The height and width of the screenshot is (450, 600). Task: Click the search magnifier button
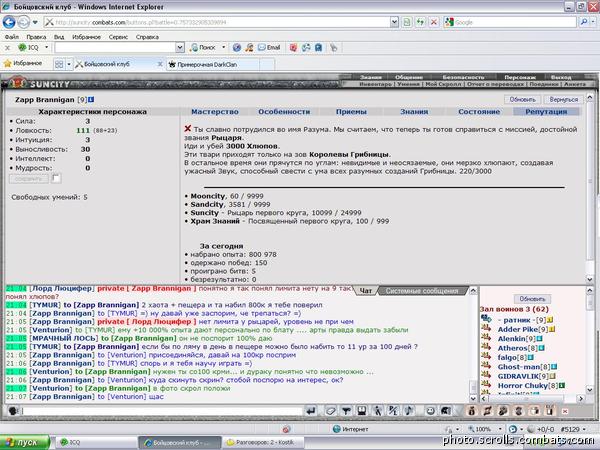point(584,22)
